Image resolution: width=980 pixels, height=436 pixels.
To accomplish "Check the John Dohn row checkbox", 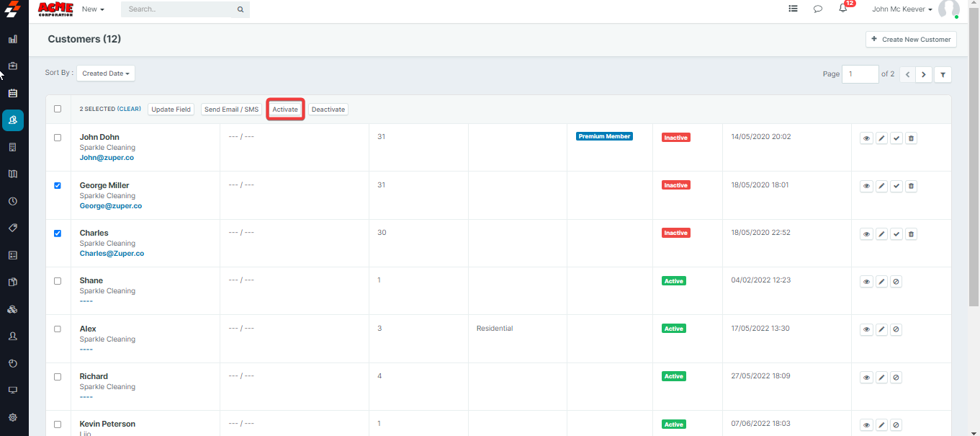I will [x=58, y=138].
